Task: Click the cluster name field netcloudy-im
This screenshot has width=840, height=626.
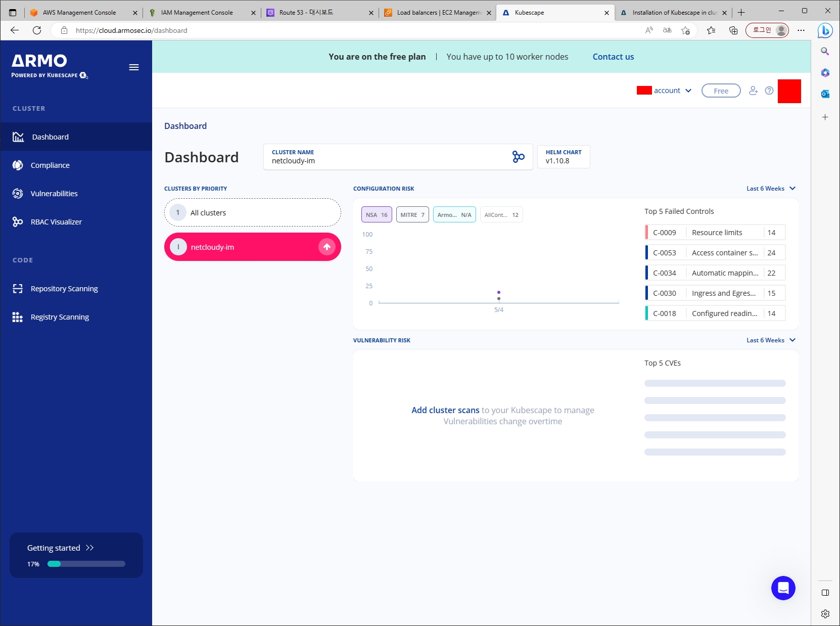Action: 398,157
